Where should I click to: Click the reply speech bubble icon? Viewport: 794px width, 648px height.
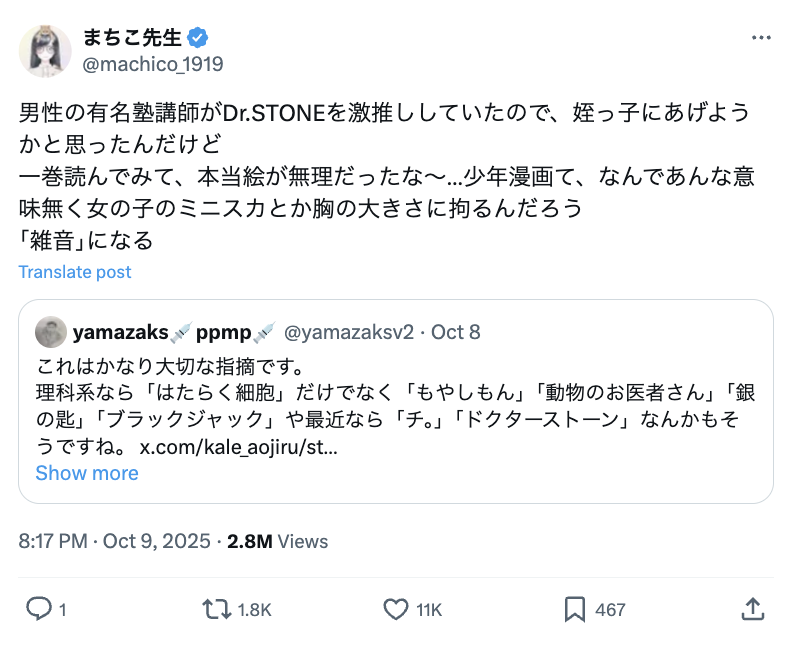(39, 608)
